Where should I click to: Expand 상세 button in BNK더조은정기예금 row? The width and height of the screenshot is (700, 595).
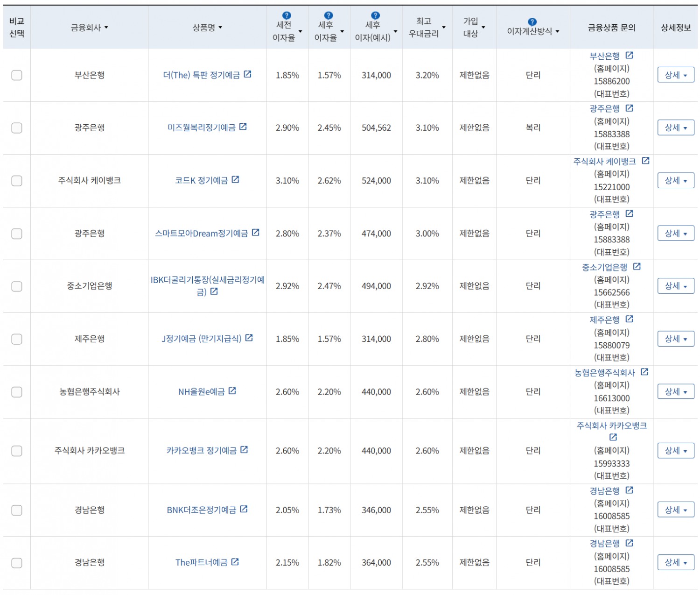tap(676, 510)
